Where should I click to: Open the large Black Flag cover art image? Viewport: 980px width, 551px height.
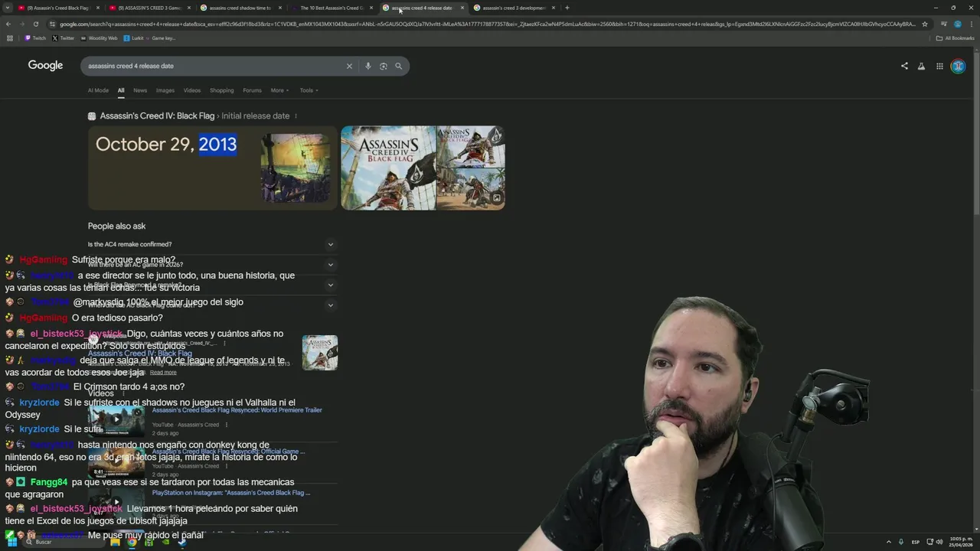coord(388,168)
